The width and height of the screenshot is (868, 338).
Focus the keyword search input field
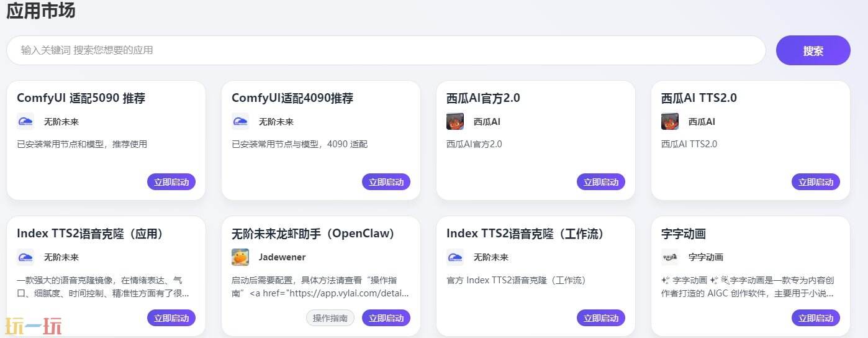[386, 50]
